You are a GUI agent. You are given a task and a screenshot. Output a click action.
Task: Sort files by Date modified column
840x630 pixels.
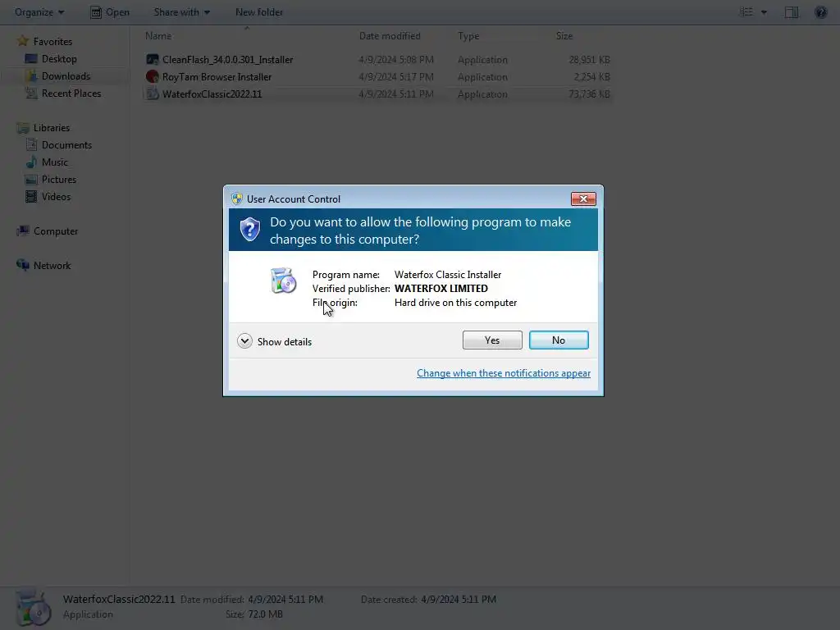tap(390, 36)
